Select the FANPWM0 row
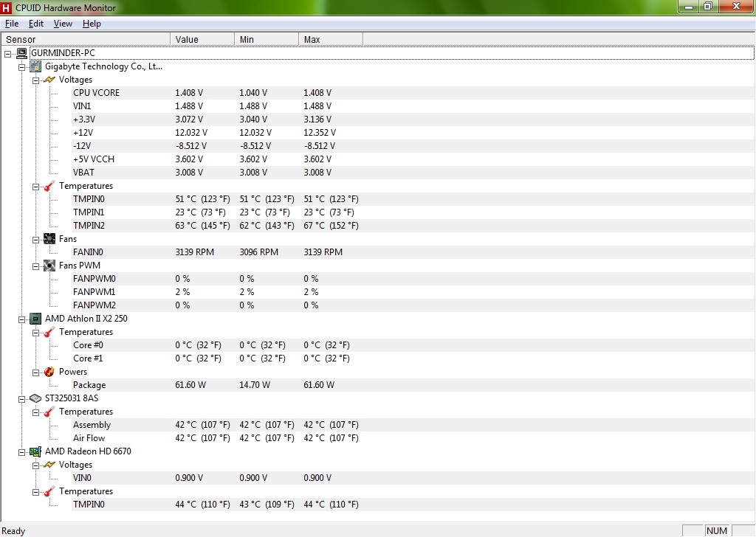The height and width of the screenshot is (537, 756). pyautogui.click(x=413, y=279)
